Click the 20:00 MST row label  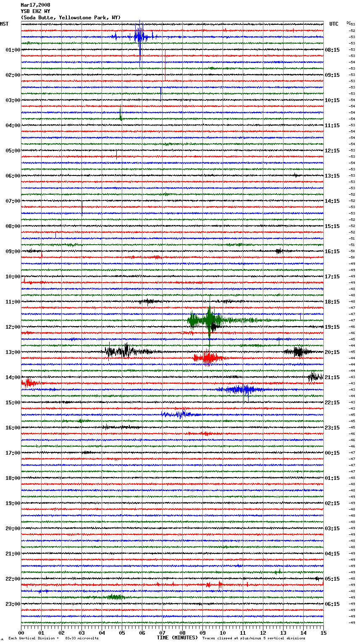(13, 529)
